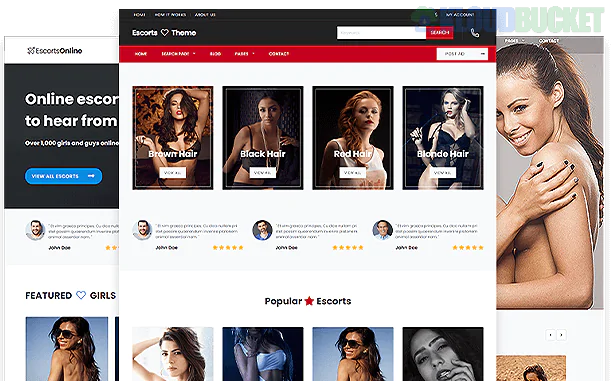Click the red Search button
612x381 pixels.
439,33
